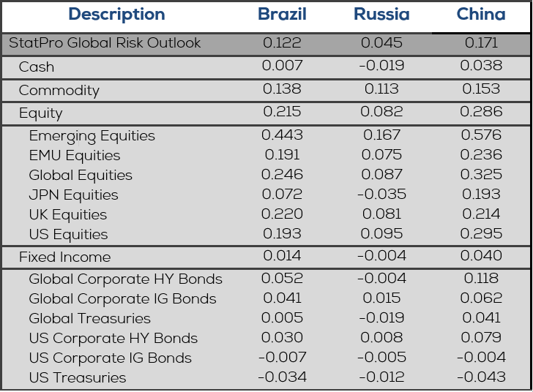Select the Commodity row label
The height and width of the screenshot is (392, 533).
tap(59, 91)
